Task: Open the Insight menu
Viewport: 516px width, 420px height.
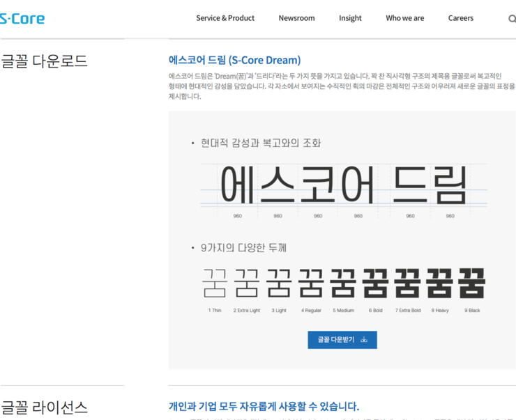Action: coord(350,18)
